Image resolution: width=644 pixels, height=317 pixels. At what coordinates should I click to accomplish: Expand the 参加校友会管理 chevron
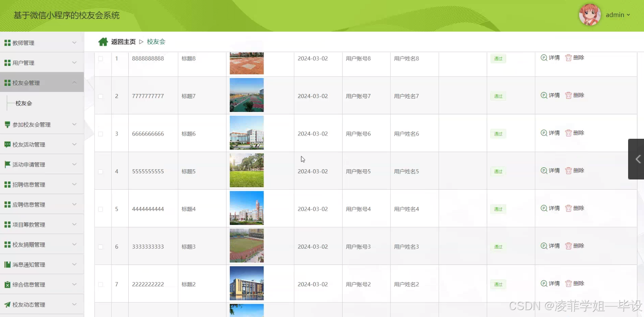click(x=74, y=124)
